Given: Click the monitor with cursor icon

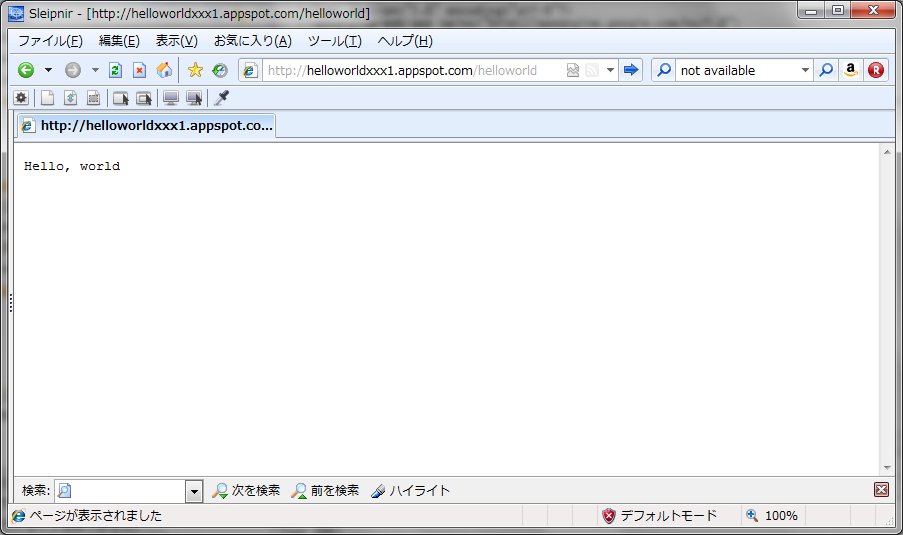Looking at the screenshot, I should coord(194,98).
